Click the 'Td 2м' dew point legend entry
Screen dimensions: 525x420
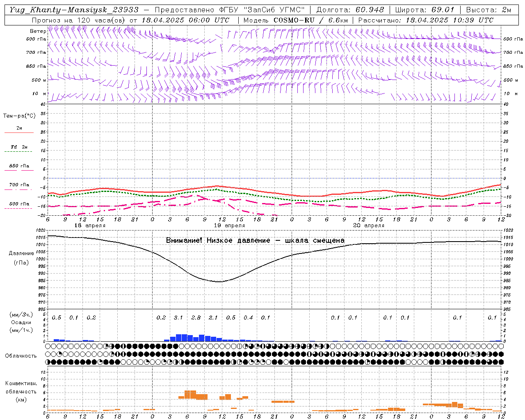click(x=19, y=147)
